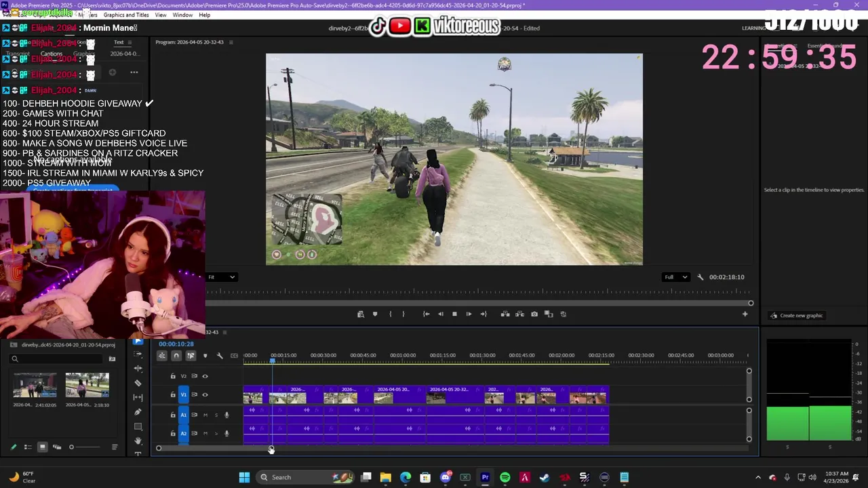Select the Pen tool in the tools panel
This screenshot has width=868, height=488.
pos(138,411)
